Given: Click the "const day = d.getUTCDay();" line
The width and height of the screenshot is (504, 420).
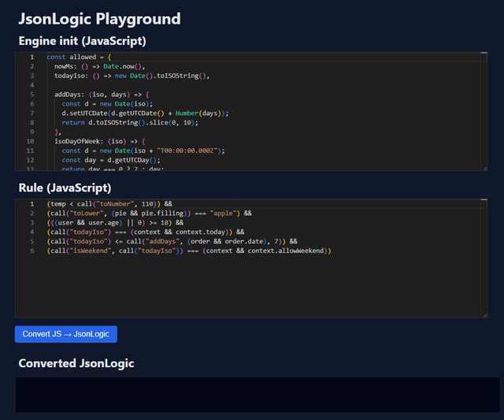Looking at the screenshot, I should coord(111,160).
